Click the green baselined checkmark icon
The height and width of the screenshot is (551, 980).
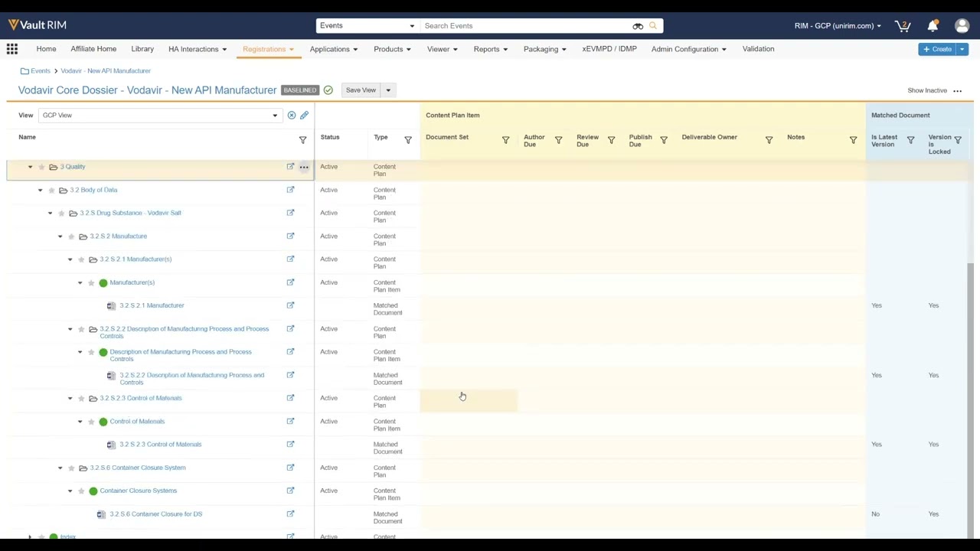pyautogui.click(x=328, y=90)
